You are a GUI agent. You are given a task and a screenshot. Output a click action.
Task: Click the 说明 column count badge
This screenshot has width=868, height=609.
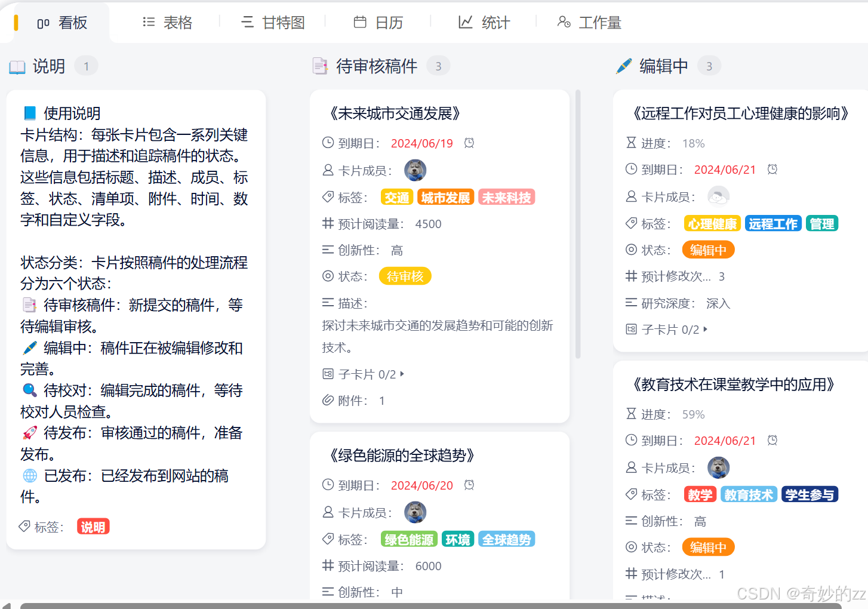tap(87, 66)
